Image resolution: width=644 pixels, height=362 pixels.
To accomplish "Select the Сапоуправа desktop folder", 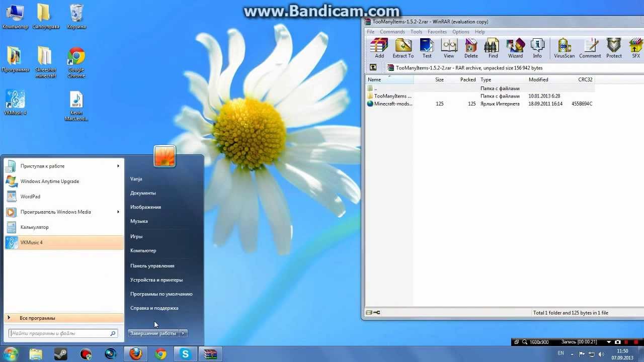I will [x=45, y=17].
